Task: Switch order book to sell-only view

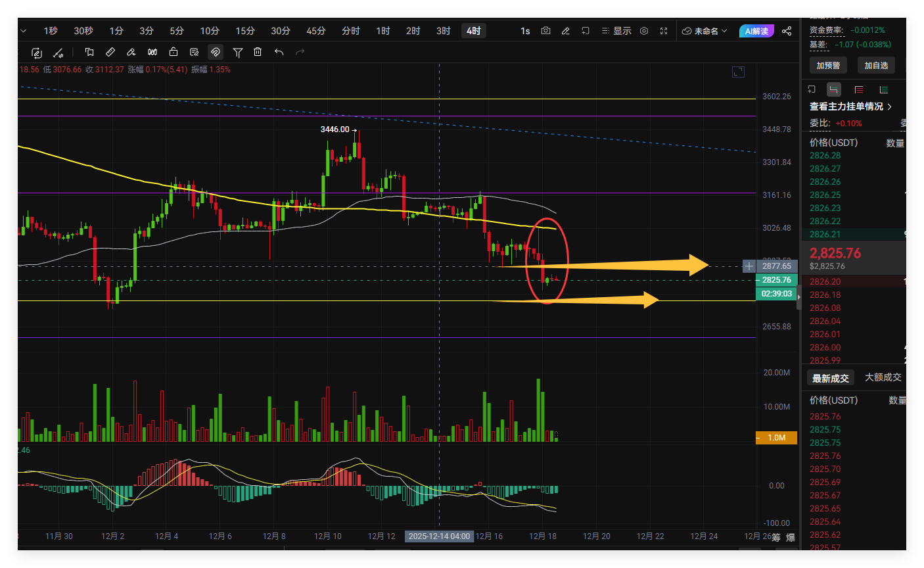Action: point(859,89)
